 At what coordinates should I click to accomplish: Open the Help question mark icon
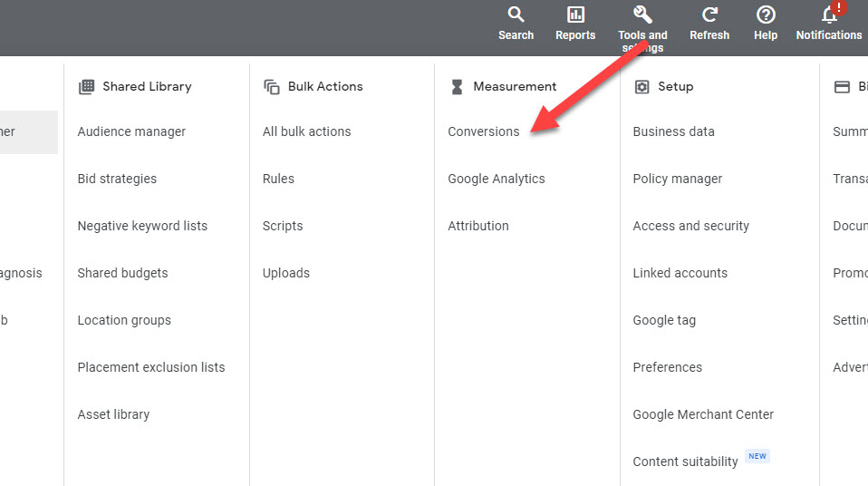click(766, 15)
